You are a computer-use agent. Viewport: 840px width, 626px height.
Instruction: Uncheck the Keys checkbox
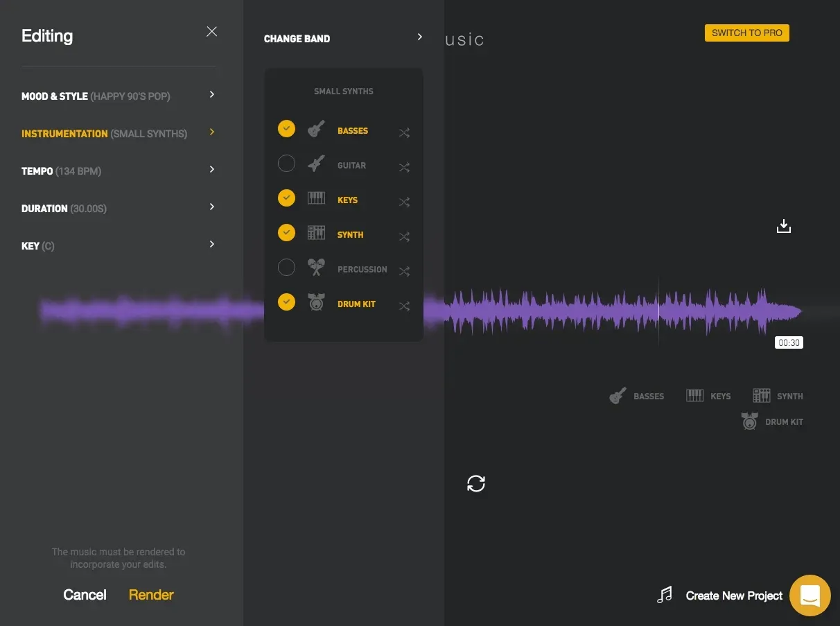[x=286, y=198]
